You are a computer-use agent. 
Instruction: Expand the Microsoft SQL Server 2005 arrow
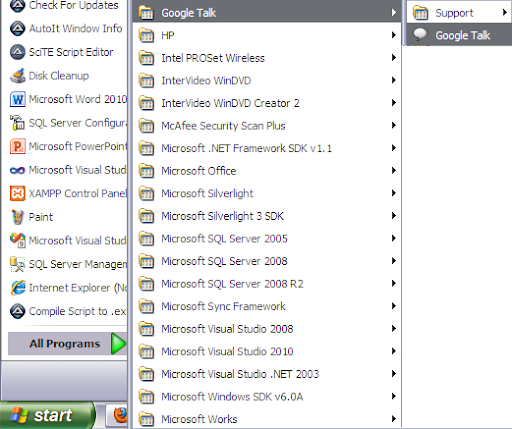(x=394, y=238)
